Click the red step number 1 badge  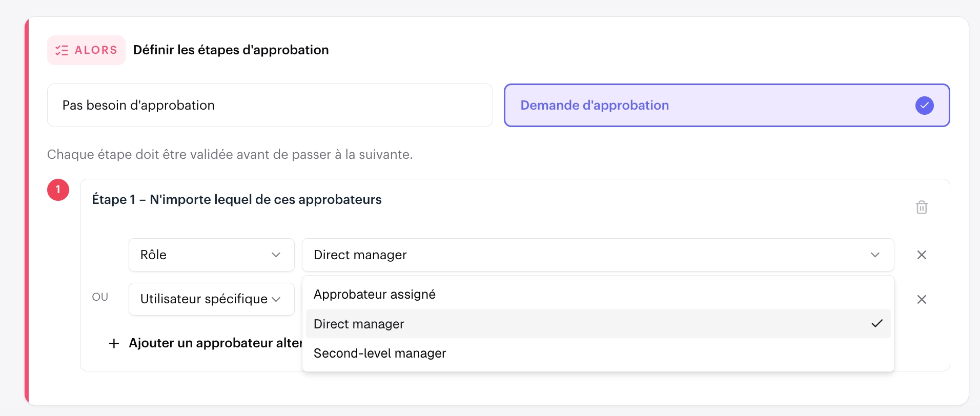coord(58,190)
